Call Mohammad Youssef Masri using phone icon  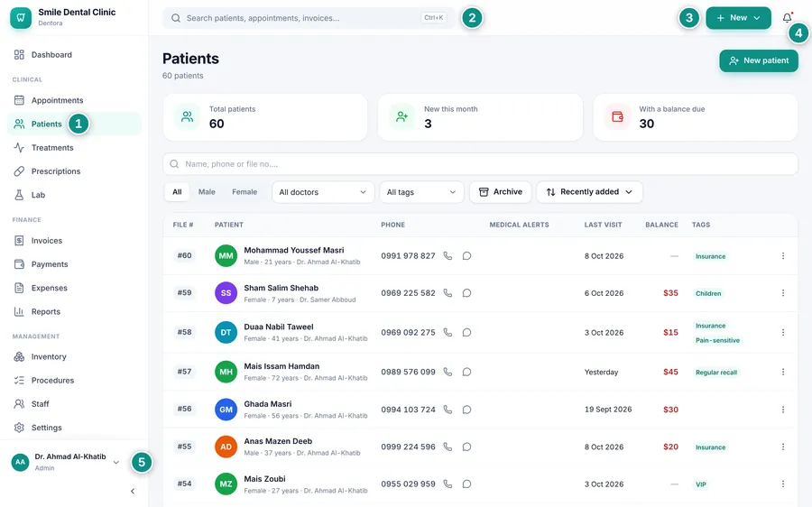coord(448,256)
